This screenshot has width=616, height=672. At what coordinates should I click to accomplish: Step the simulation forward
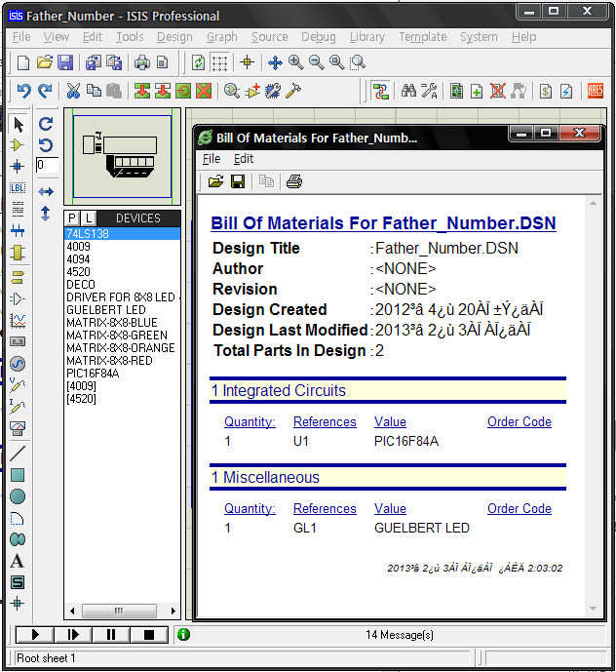coord(73,635)
